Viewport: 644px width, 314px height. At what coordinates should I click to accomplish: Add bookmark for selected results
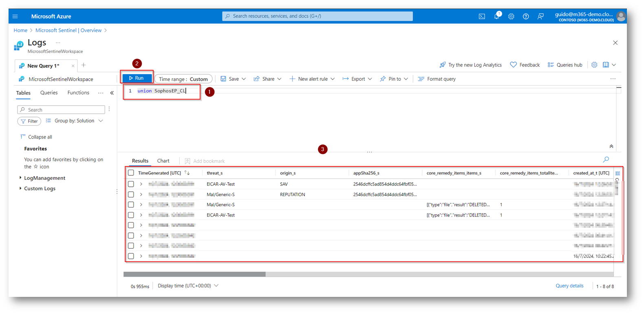[204, 161]
